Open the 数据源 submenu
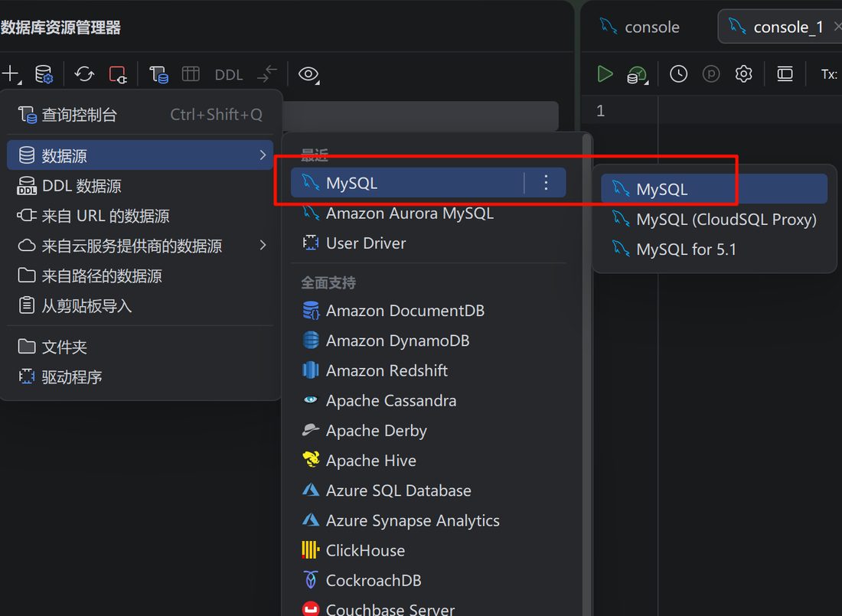The height and width of the screenshot is (616, 842). pyautogui.click(x=140, y=155)
